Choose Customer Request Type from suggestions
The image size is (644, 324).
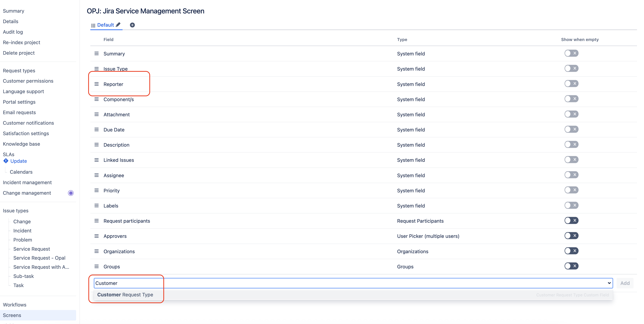coord(125,295)
